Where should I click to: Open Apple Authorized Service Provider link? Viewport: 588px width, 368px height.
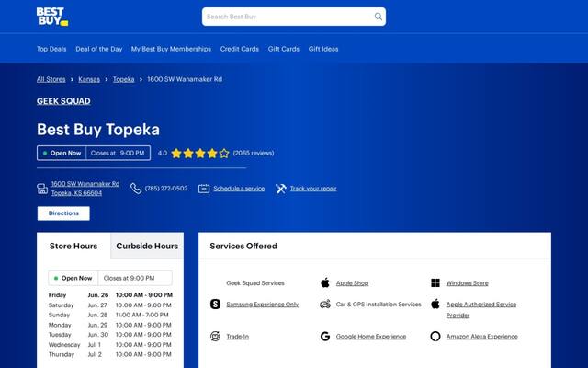tap(481, 310)
